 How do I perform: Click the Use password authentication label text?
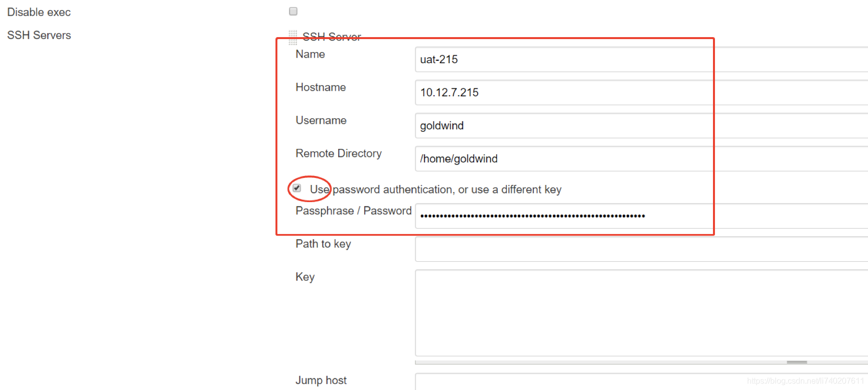(x=436, y=189)
